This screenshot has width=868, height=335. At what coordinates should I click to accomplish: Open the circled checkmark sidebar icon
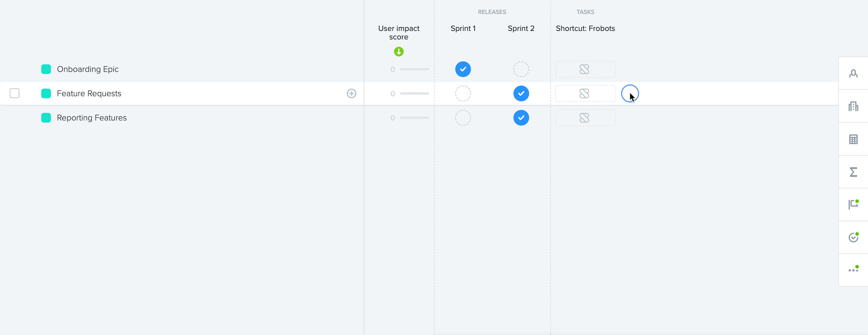(x=853, y=237)
